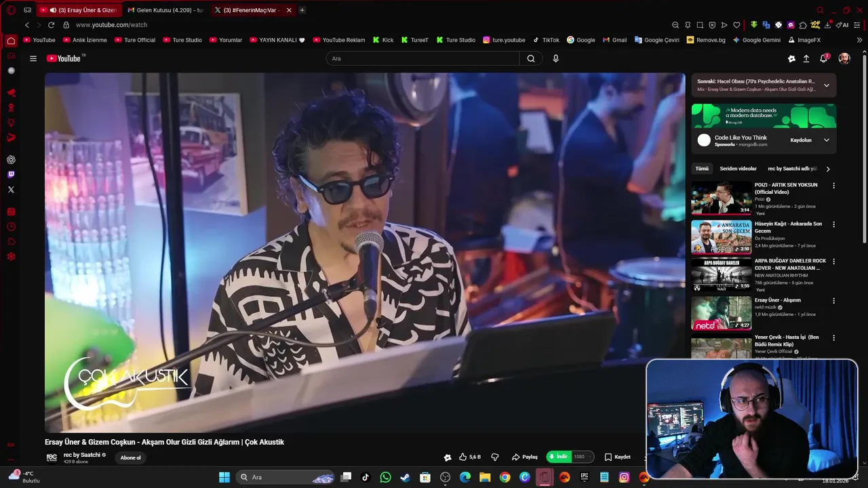Screen dimensions: 868x488
Task: Like the video with thumbs-up 5,6 B
Action: [469, 457]
